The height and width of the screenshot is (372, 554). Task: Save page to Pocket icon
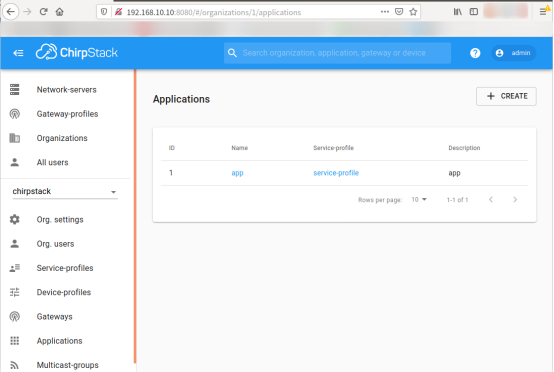[399, 12]
